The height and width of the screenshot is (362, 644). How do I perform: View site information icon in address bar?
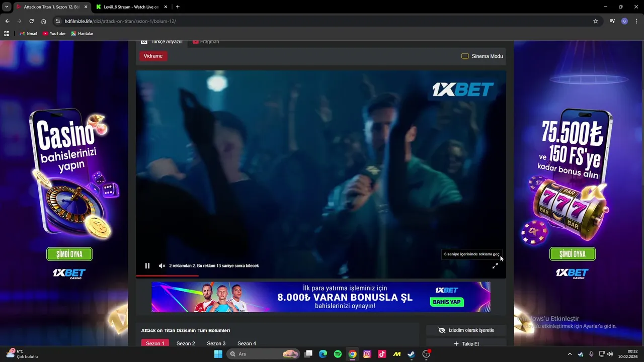click(58, 21)
